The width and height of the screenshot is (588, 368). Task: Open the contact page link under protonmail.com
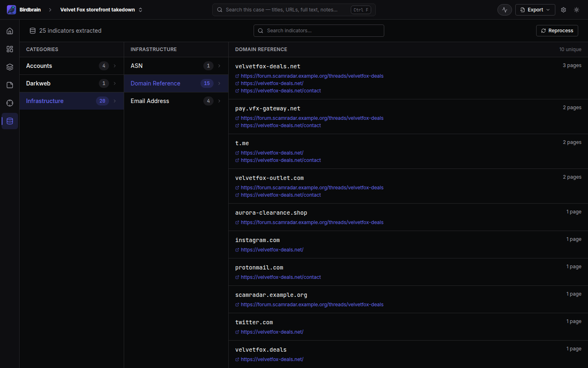click(281, 277)
